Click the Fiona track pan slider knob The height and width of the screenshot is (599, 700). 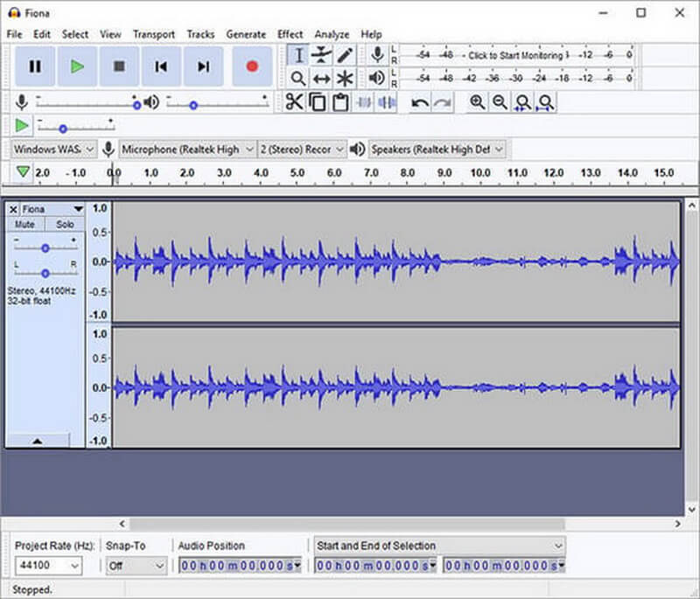tap(45, 273)
